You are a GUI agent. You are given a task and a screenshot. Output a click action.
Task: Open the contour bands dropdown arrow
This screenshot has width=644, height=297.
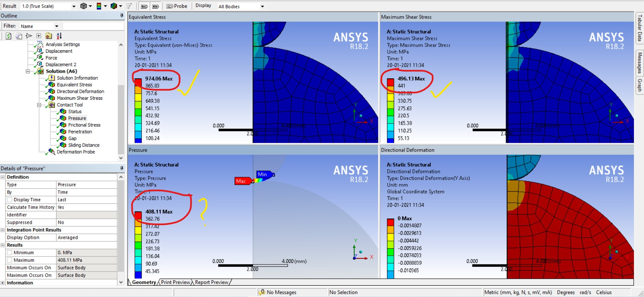(105, 6)
